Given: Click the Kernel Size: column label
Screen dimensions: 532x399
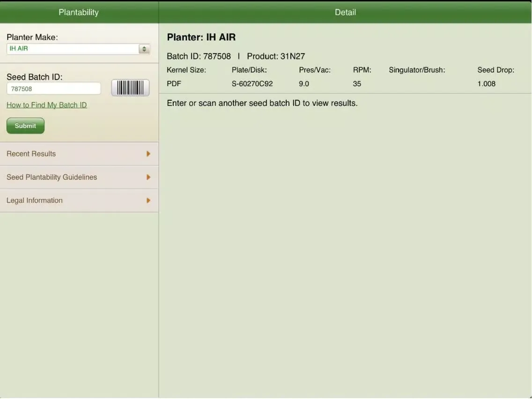Looking at the screenshot, I should coord(186,70).
